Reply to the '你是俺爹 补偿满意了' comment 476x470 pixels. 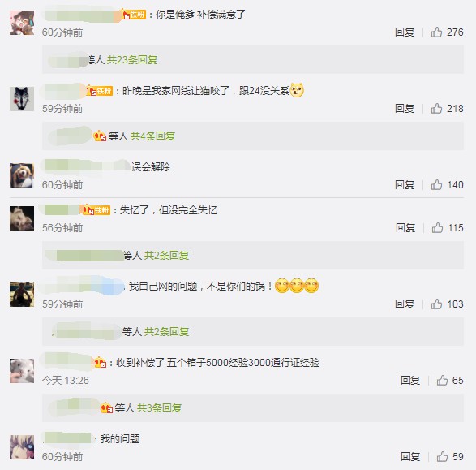[405, 32]
